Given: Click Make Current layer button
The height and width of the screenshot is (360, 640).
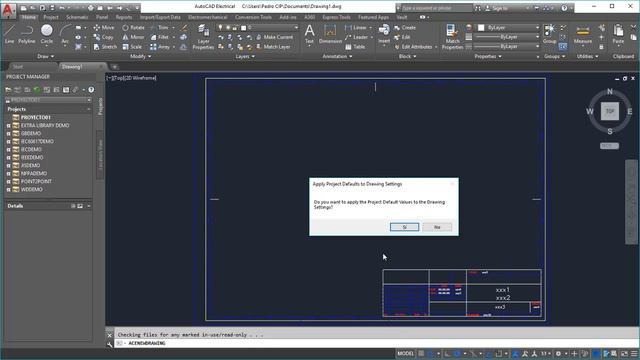Looking at the screenshot, I should [x=274, y=37].
